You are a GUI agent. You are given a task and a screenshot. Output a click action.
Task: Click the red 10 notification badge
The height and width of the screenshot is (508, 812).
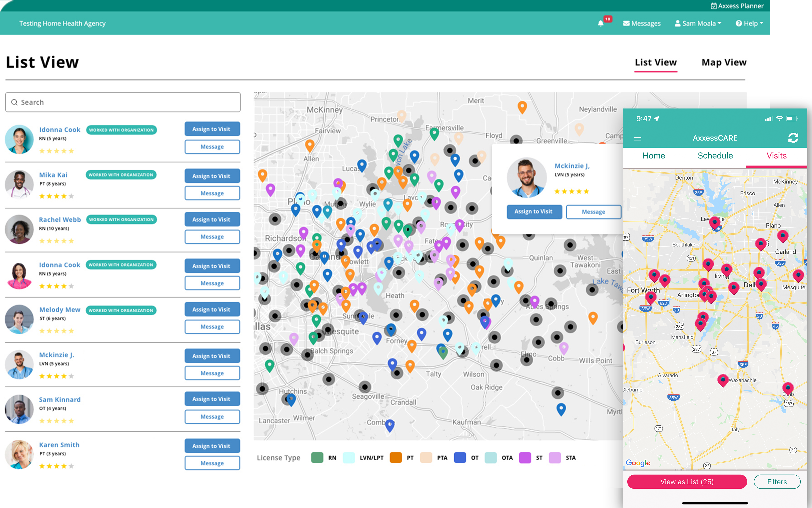(x=608, y=19)
